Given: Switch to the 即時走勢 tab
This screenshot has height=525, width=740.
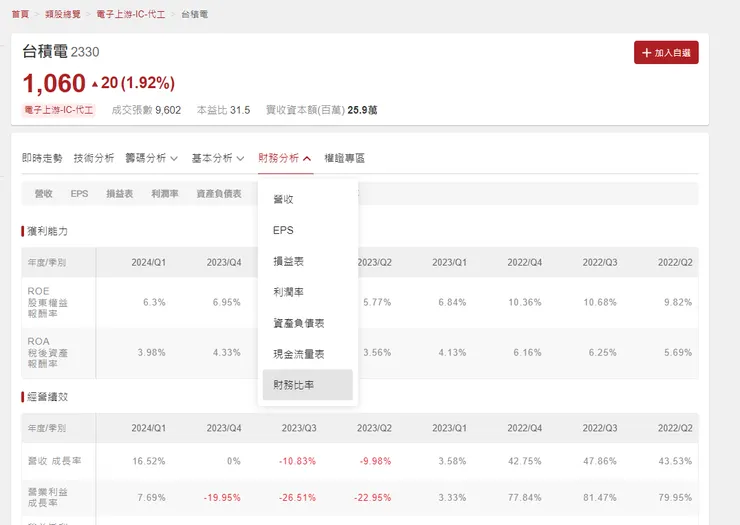Looking at the screenshot, I should pos(42,158).
